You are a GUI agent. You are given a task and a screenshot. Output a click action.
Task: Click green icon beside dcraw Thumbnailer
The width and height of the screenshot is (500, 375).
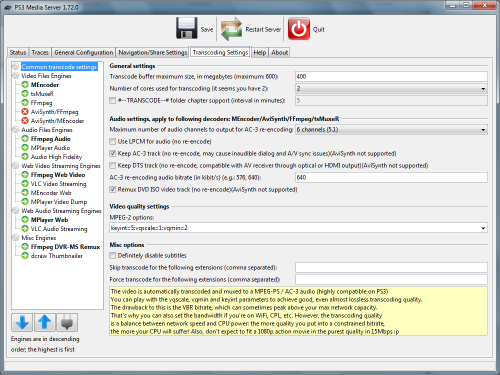pos(25,256)
